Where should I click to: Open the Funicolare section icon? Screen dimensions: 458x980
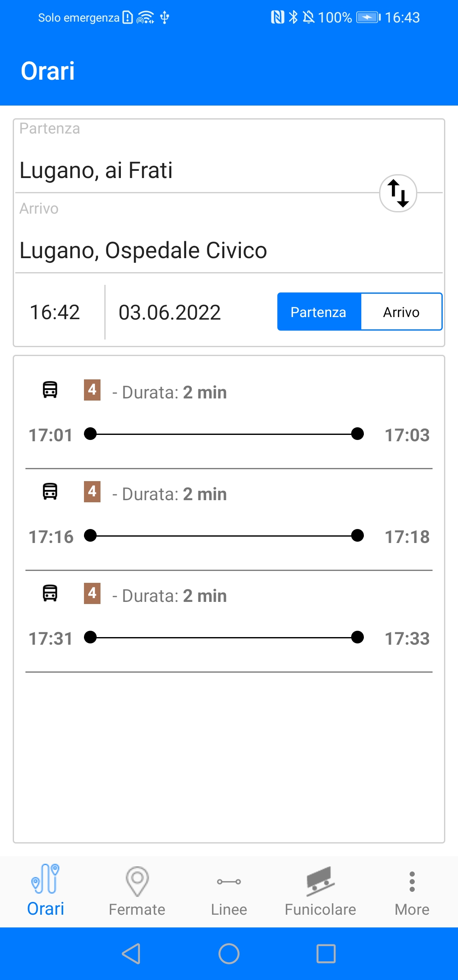[321, 881]
